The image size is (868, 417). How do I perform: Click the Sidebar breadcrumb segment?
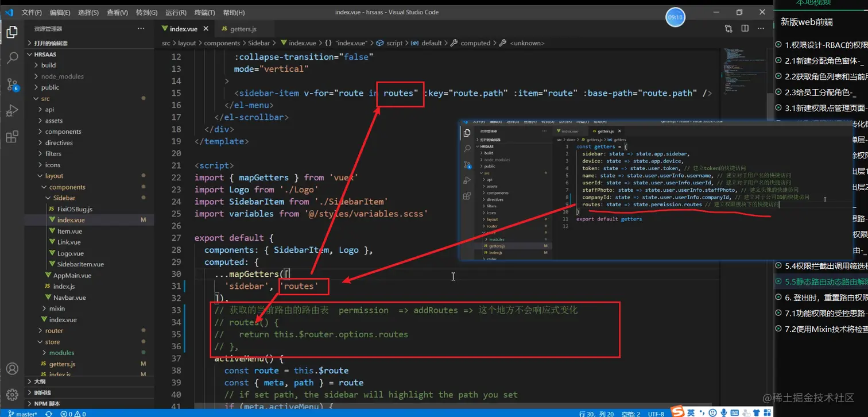click(259, 43)
